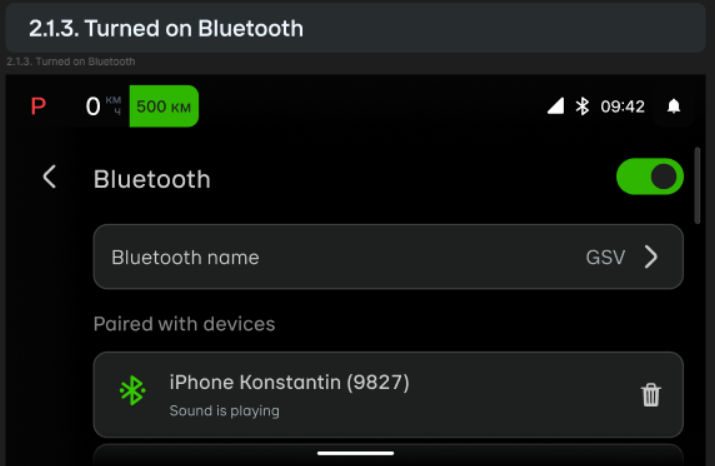715x466 pixels.
Task: Tap the white home indicator bar
Action: [x=356, y=453]
